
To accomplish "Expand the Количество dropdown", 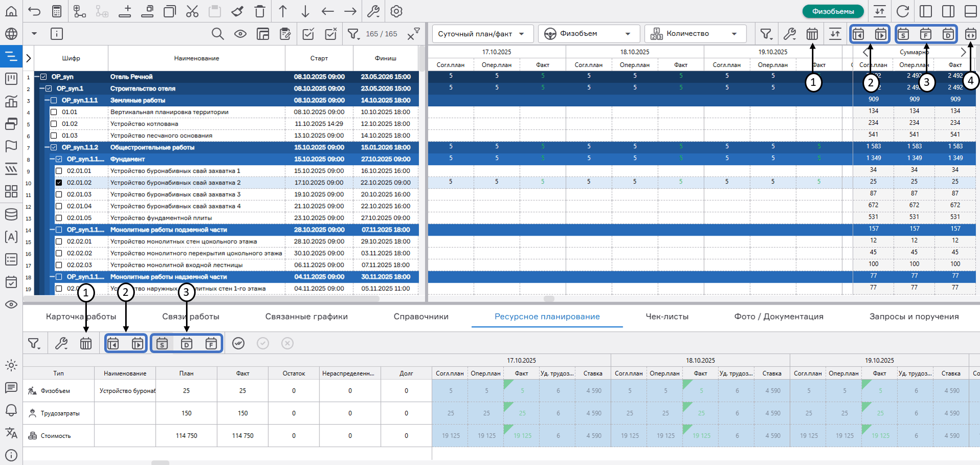I will pyautogui.click(x=695, y=34).
